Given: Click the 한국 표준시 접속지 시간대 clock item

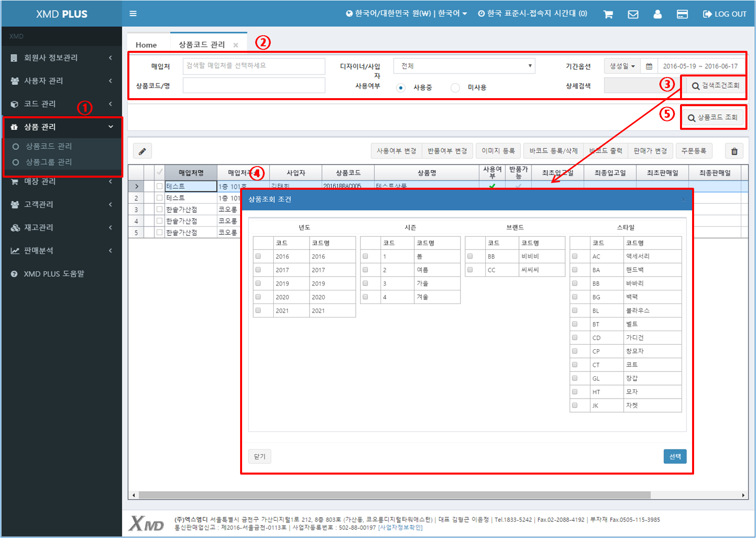Looking at the screenshot, I should (x=533, y=14).
